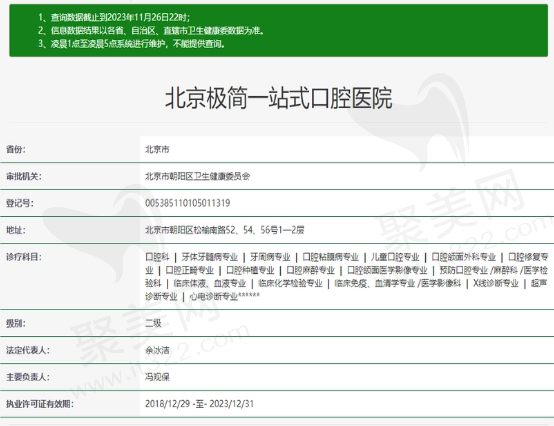Select hospital title 北京极简一站式口腔医院
This screenshot has width=554, height=426.
[x=279, y=98]
